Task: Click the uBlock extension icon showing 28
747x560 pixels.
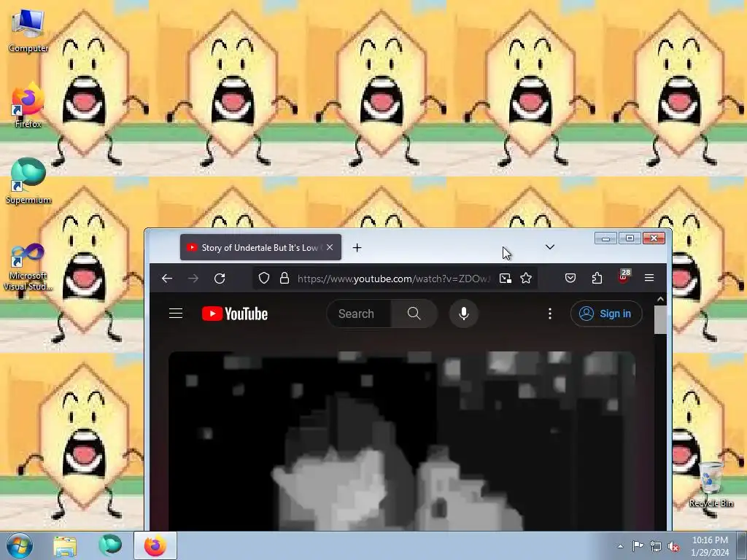Action: tap(624, 276)
